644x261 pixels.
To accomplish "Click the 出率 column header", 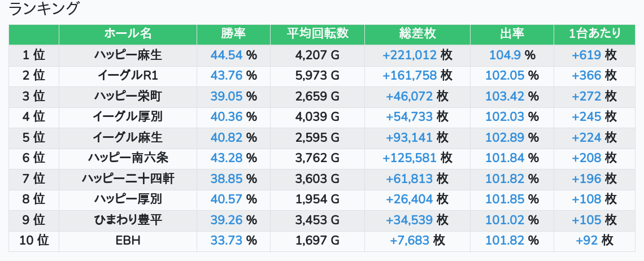I will (511, 34).
